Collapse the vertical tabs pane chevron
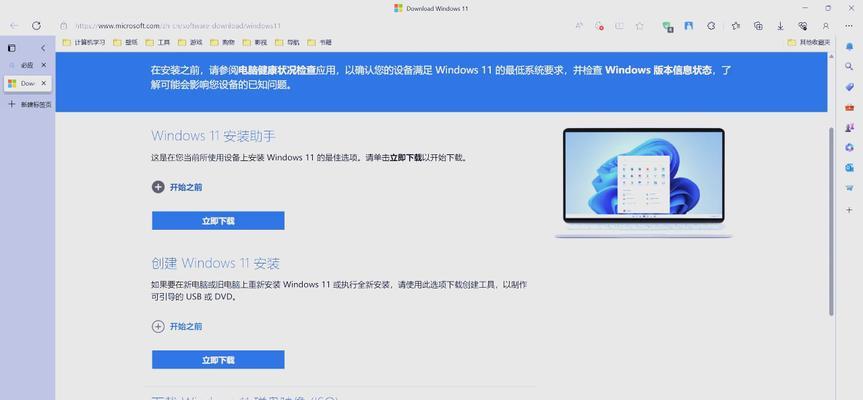The image size is (863, 400). [43, 48]
